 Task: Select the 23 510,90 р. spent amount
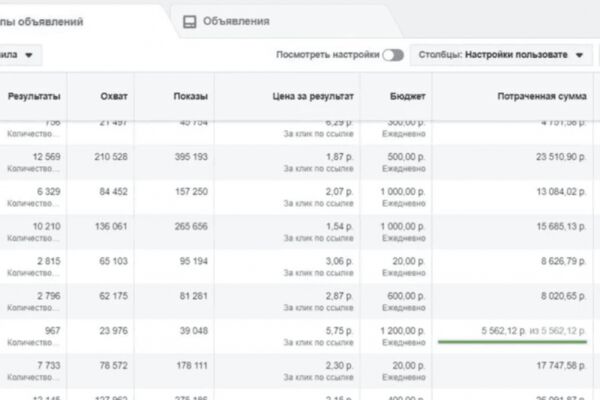point(561,157)
